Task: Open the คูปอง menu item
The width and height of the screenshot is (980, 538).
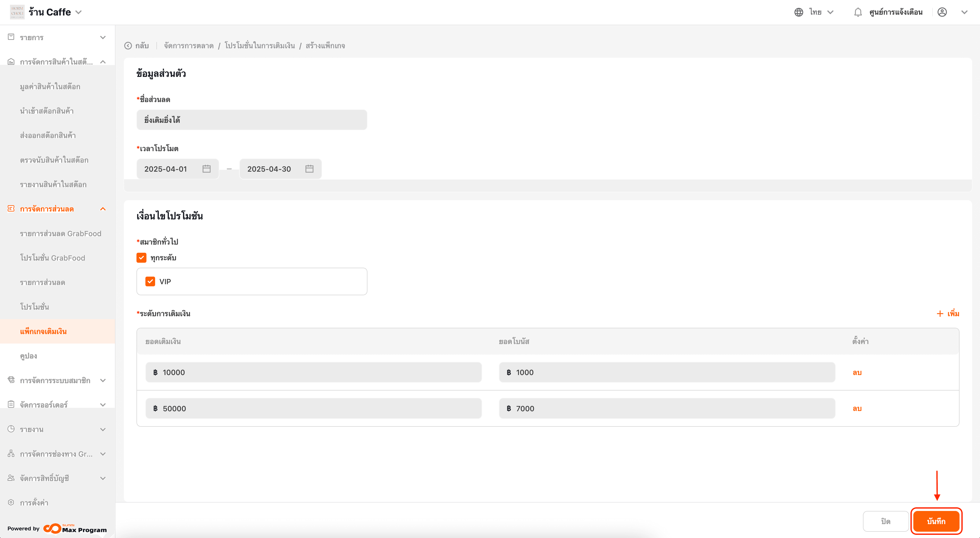Action: [x=29, y=356]
